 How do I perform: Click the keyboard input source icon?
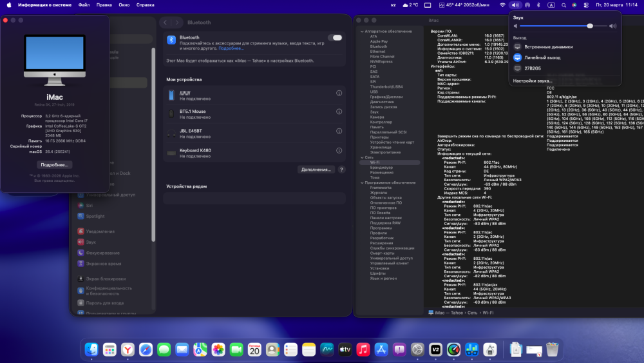pos(551,5)
